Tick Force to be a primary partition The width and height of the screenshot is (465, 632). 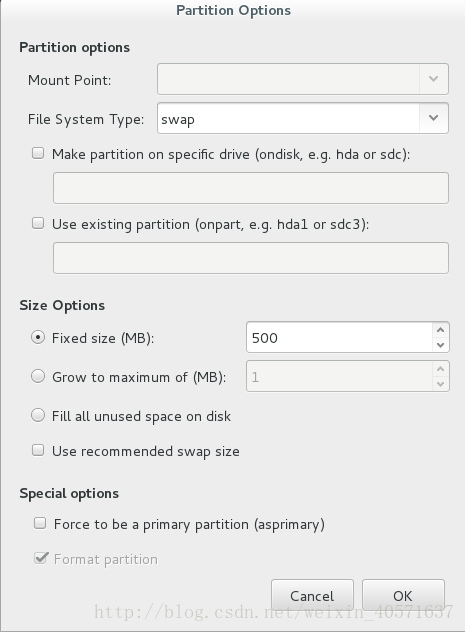tap(40, 523)
